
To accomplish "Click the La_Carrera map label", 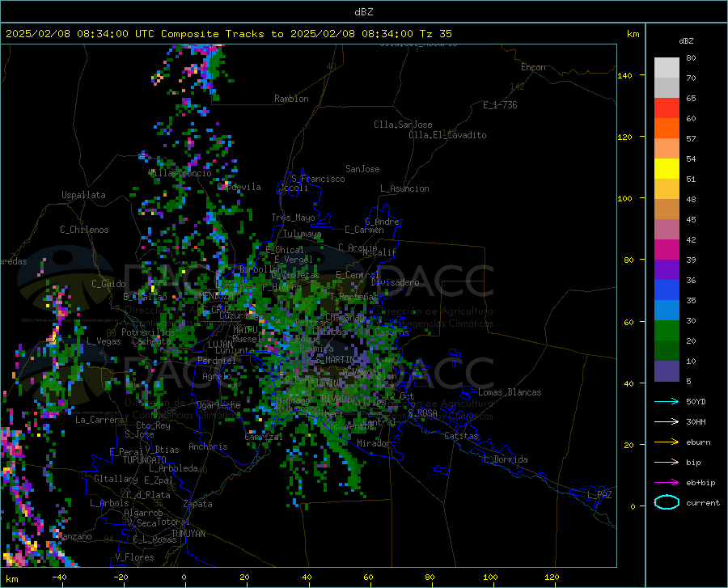I will (x=99, y=420).
